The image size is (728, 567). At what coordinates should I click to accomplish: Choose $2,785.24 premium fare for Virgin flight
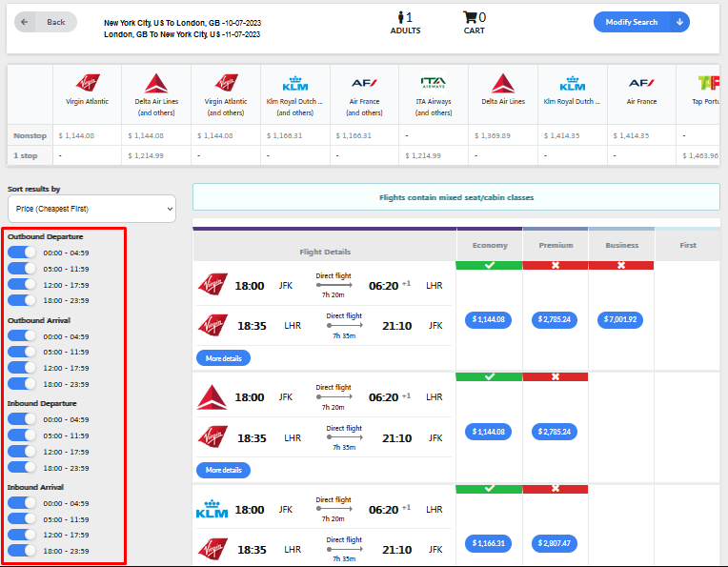pos(555,319)
